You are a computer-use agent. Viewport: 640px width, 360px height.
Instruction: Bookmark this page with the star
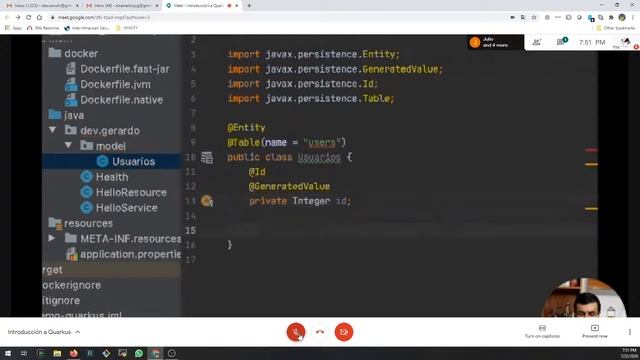coord(533,17)
